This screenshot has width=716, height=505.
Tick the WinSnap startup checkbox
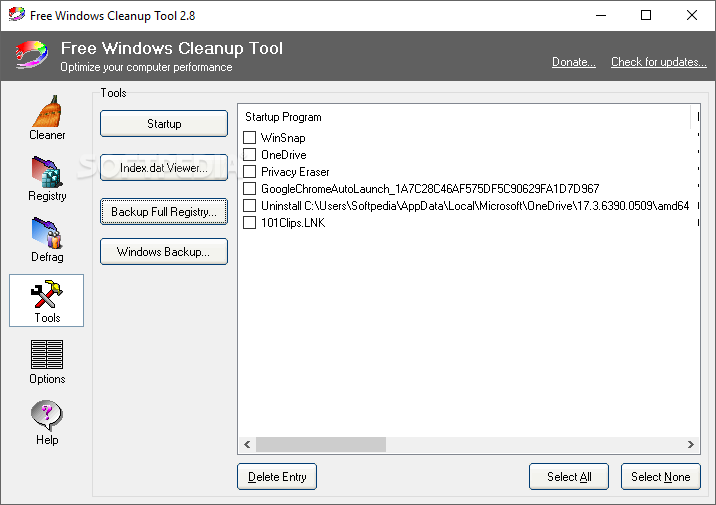[x=249, y=137]
